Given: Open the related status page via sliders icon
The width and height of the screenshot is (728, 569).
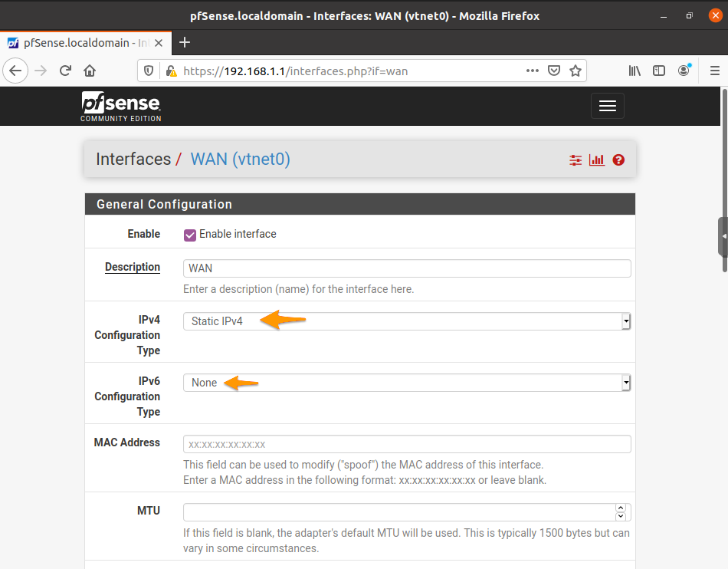Looking at the screenshot, I should pyautogui.click(x=576, y=160).
